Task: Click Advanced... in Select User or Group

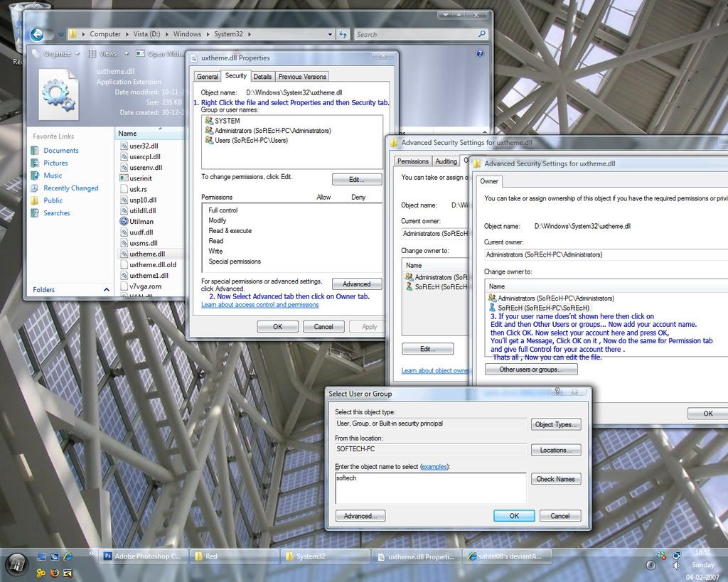Action: (x=360, y=516)
